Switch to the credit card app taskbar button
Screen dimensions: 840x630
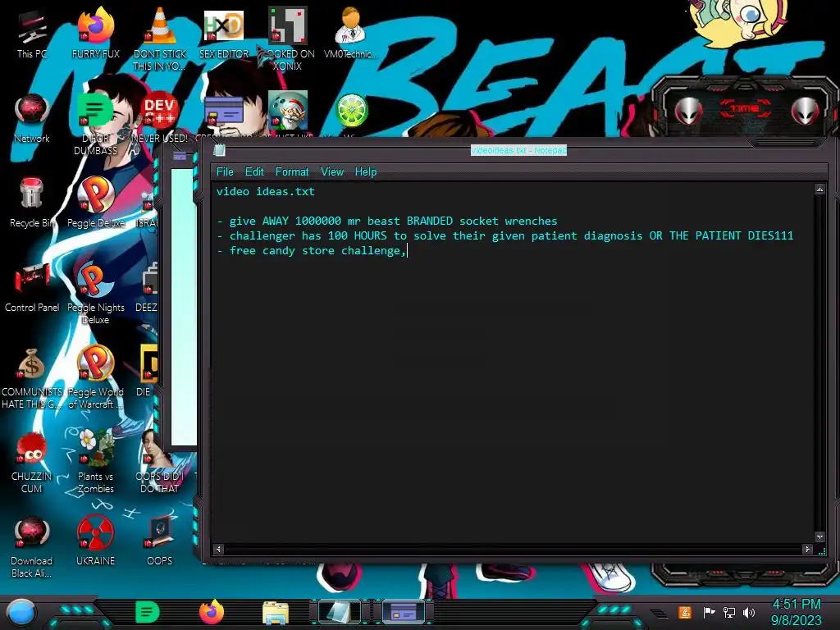[x=404, y=612]
